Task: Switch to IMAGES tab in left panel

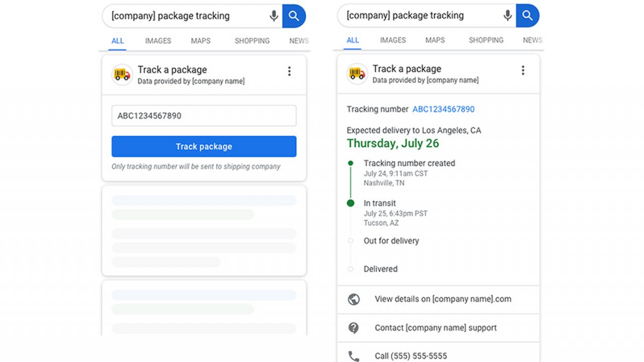Action: click(158, 41)
